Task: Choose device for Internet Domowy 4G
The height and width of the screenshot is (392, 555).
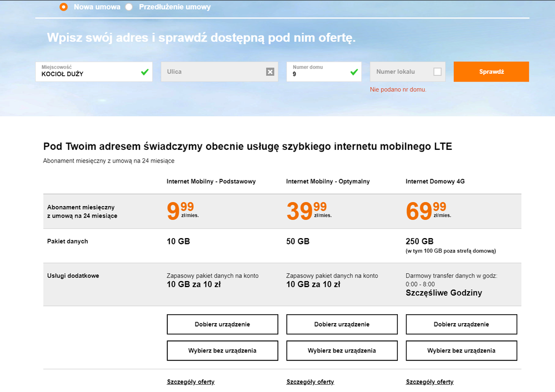Action: click(x=461, y=324)
